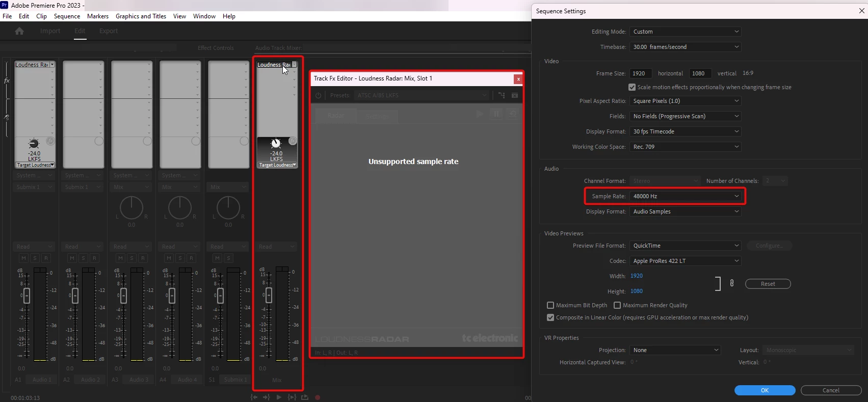Open the Preview File Format dropdown
868x402 pixels.
coord(685,246)
